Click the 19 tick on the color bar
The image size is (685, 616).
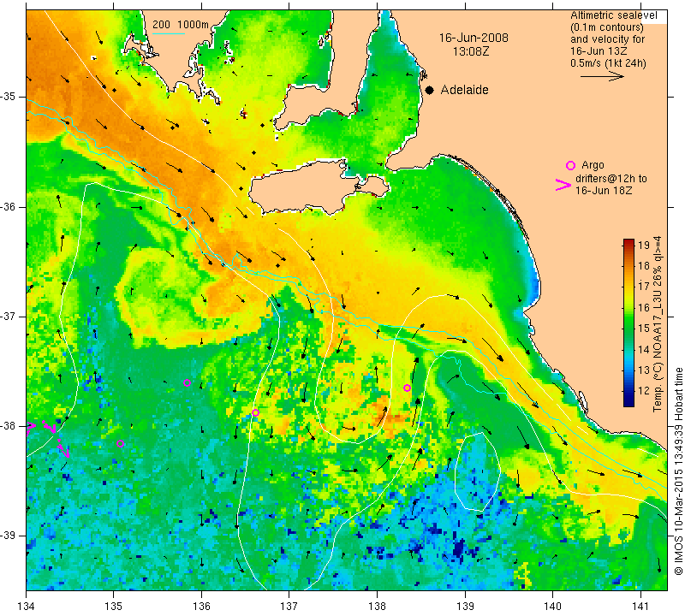click(644, 245)
